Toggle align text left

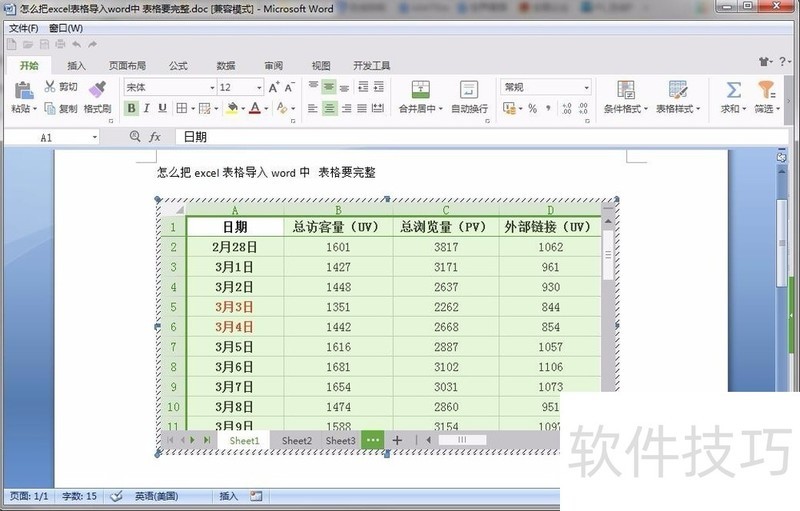pyautogui.click(x=313, y=108)
